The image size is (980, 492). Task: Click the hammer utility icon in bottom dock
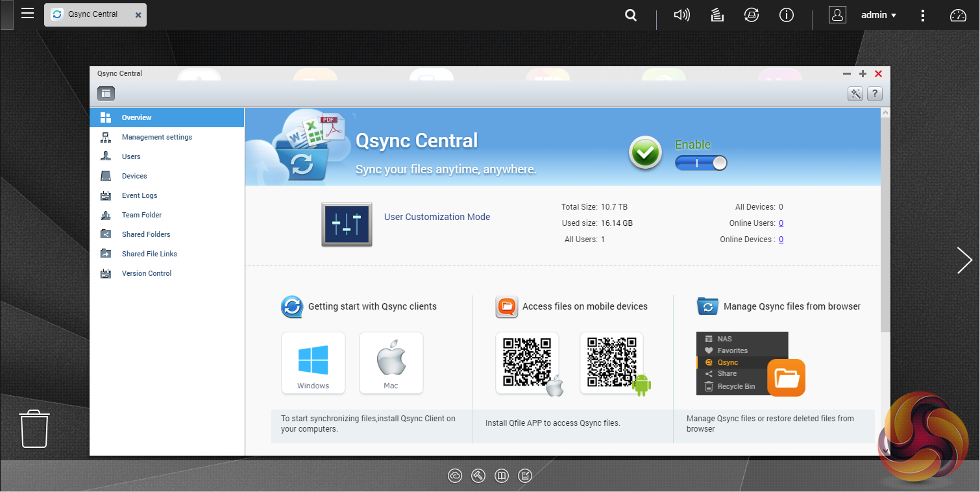point(478,476)
